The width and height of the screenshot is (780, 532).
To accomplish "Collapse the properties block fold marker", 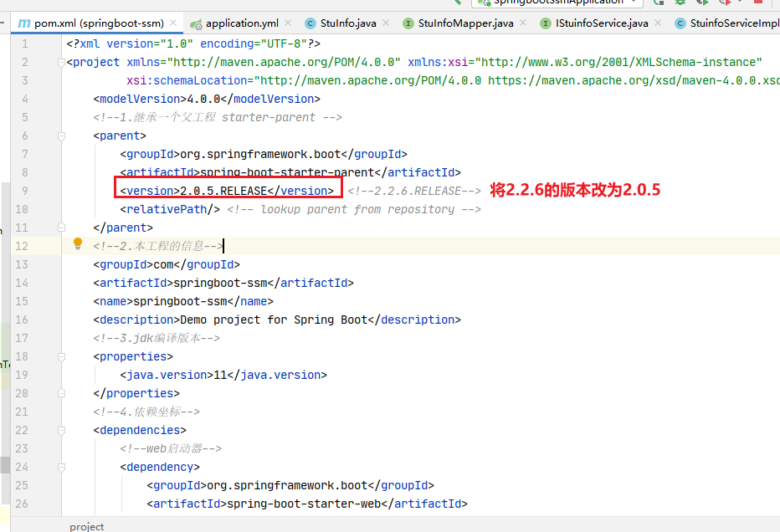I will coord(60,356).
